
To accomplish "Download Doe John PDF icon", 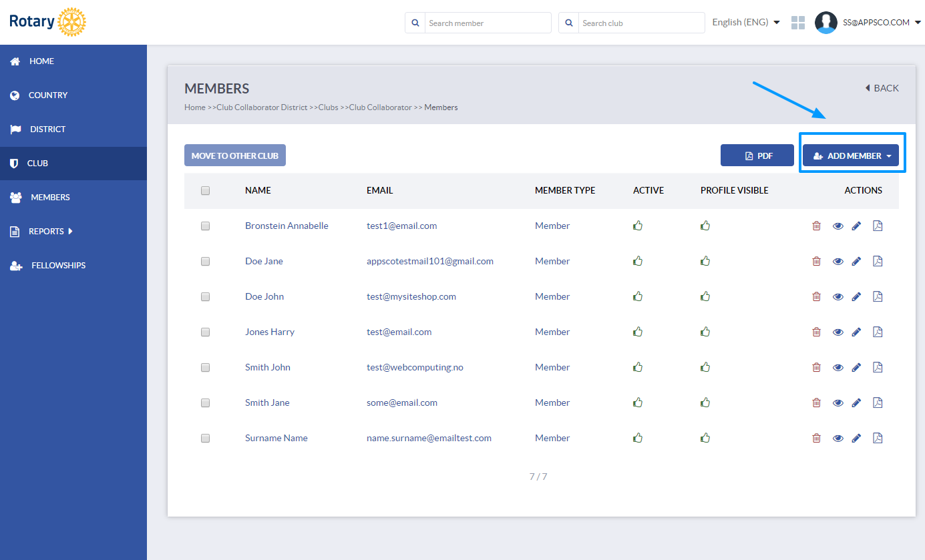I will coord(878,296).
